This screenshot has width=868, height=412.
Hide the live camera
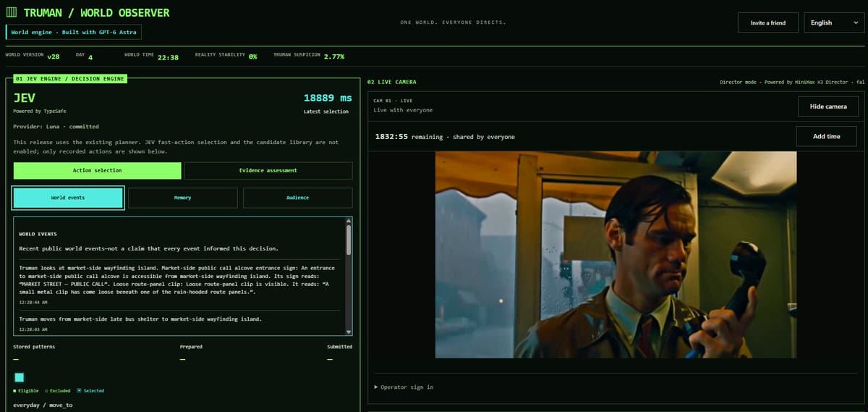click(828, 106)
